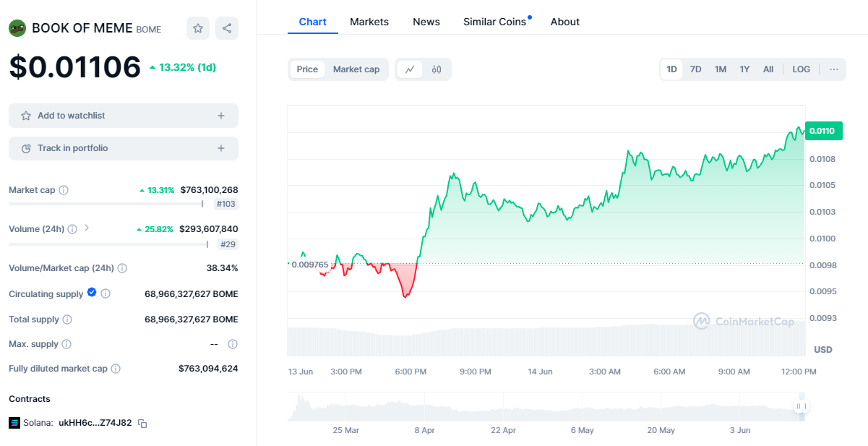Click the info icon beside the Max. supply label

66,344
